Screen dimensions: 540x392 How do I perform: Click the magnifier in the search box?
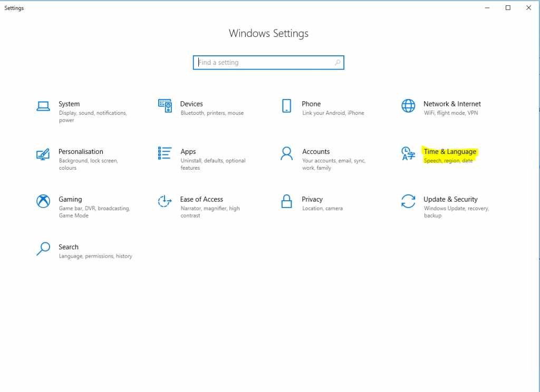[337, 62]
